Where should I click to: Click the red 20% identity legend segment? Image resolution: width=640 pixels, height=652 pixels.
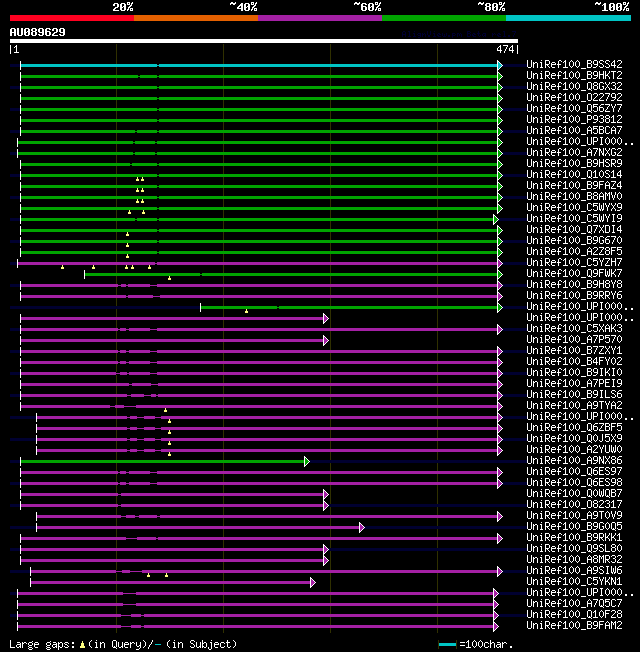[x=72, y=18]
